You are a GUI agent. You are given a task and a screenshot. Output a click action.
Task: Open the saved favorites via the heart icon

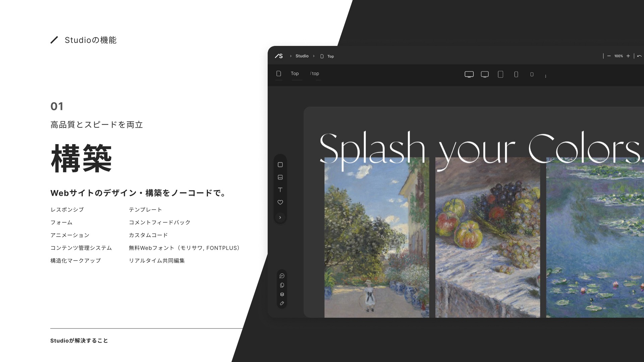pyautogui.click(x=280, y=202)
